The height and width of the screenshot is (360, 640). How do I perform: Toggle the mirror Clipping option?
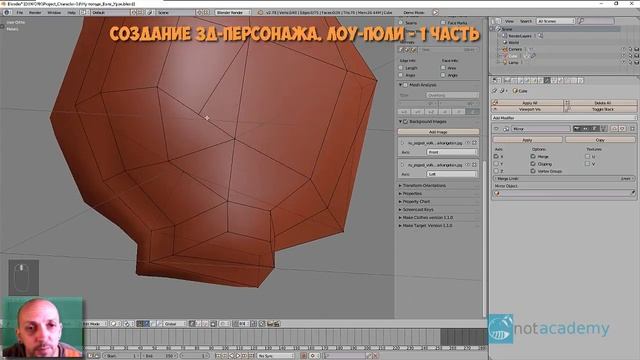point(533,164)
